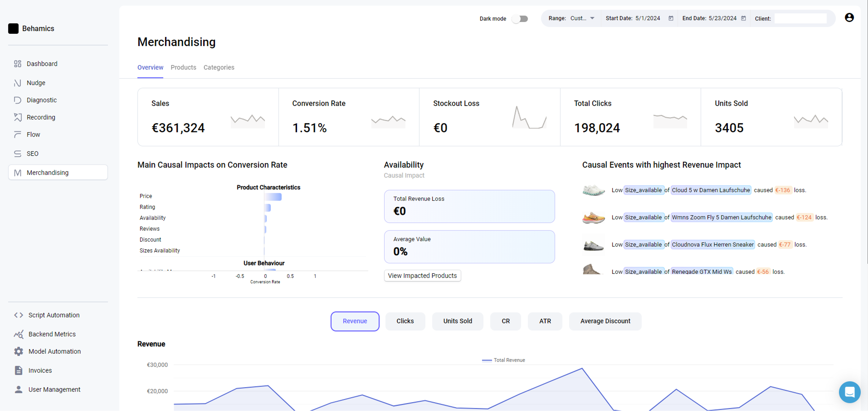Viewport: 868px width, 411px height.
Task: Open Model Automation gear icon
Action: click(18, 351)
